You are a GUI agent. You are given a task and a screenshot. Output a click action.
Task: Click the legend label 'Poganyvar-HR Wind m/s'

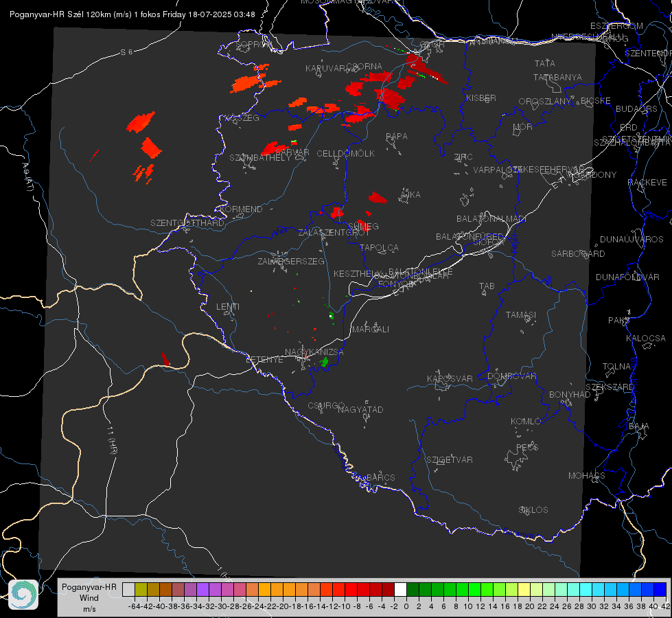tap(89, 598)
